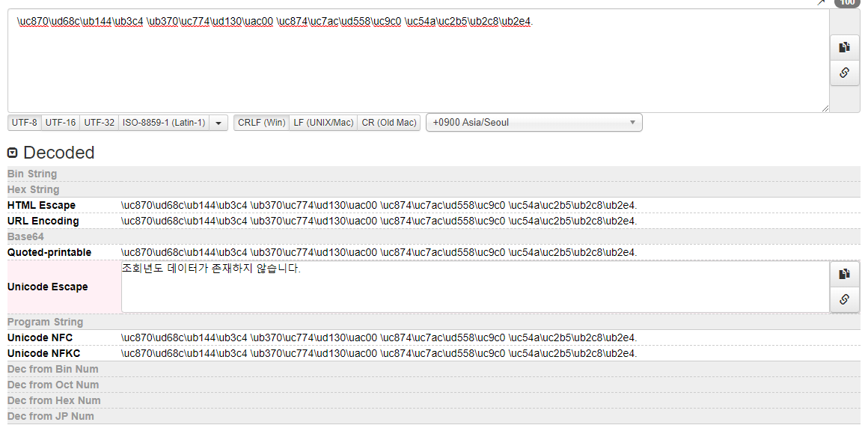Click inside the main input textarea

pyautogui.click(x=418, y=61)
